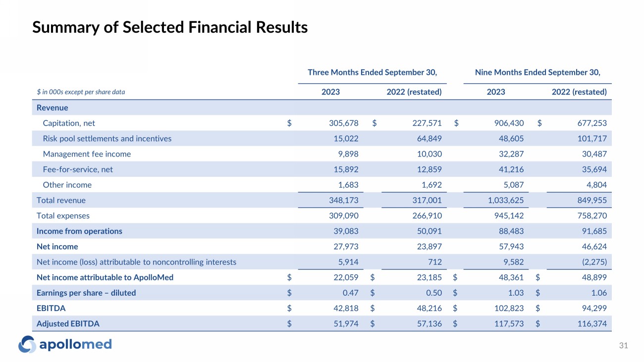Click the ApolloMed swirl logo icon

coord(27,345)
